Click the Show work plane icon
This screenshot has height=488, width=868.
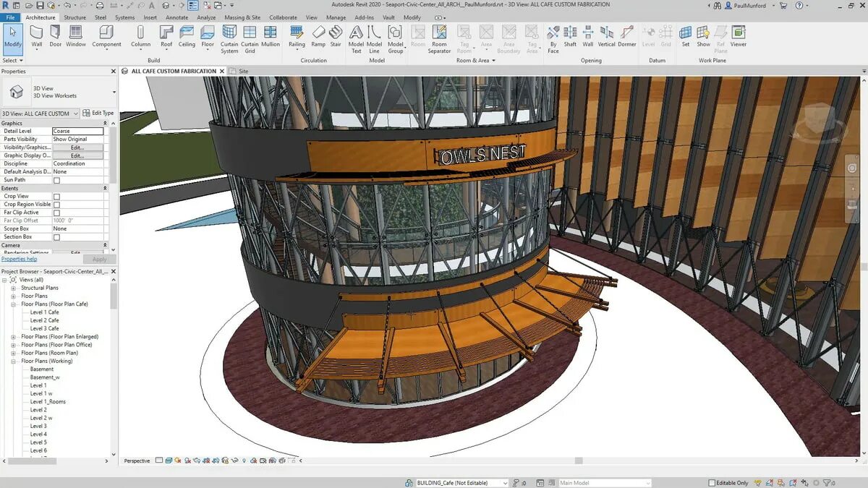703,36
